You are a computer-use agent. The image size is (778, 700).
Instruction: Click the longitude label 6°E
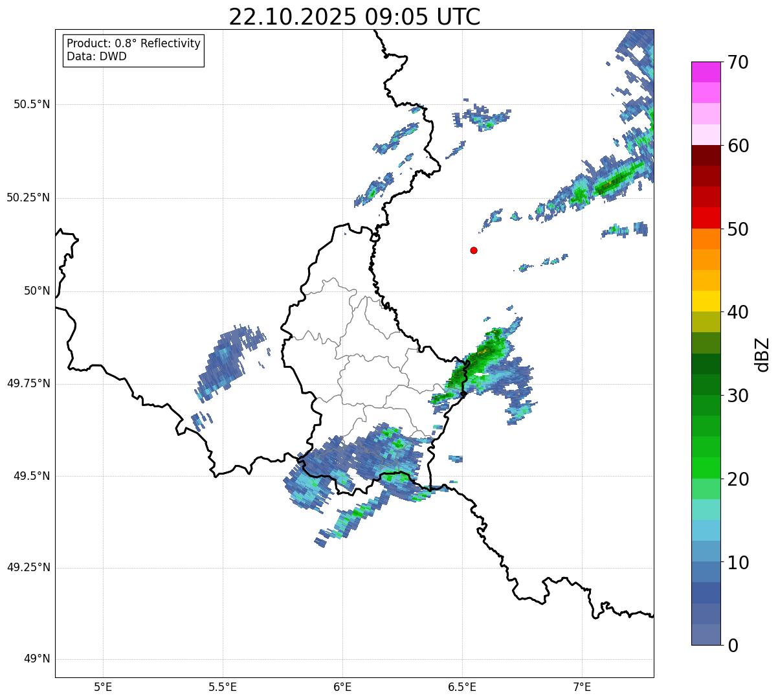[342, 687]
